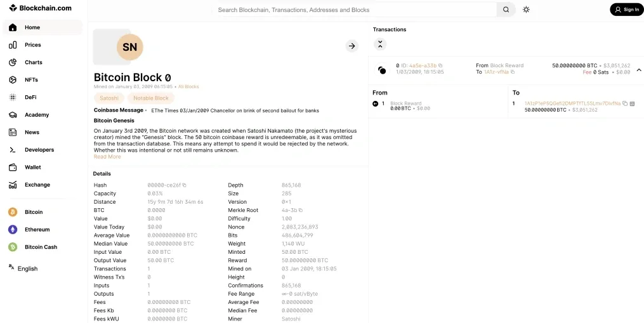Click the Miner value Satoshi
The width and height of the screenshot is (644, 323).
point(291,319)
